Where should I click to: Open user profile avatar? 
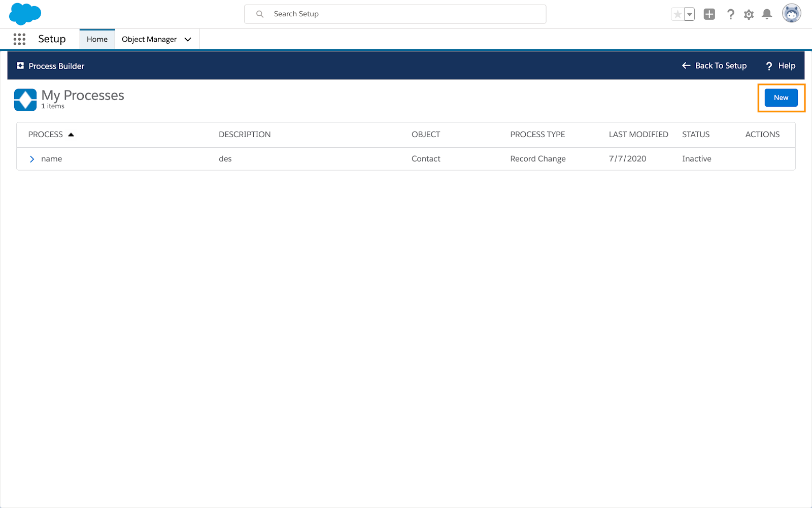[x=792, y=14]
